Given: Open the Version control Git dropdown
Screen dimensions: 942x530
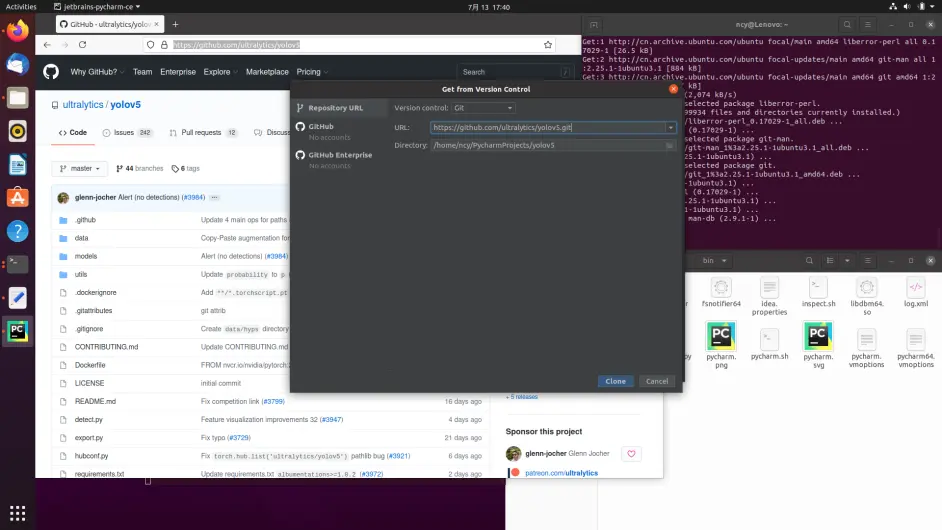Looking at the screenshot, I should [483, 108].
